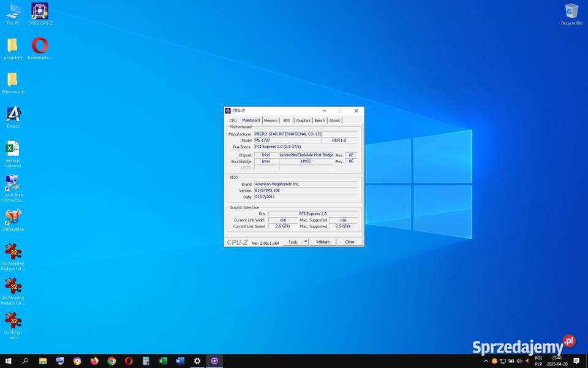Open the Calculator from the taskbar
Image resolution: width=588 pixels, height=368 pixels.
click(x=146, y=361)
